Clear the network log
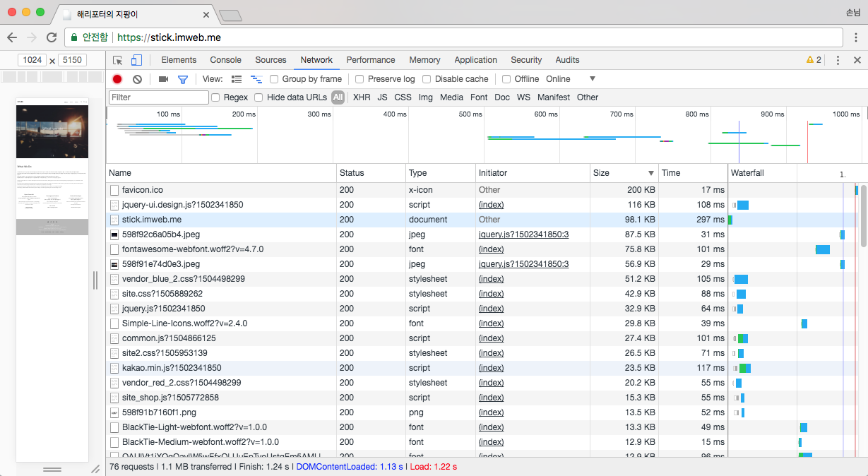The width and height of the screenshot is (868, 476). 137,79
